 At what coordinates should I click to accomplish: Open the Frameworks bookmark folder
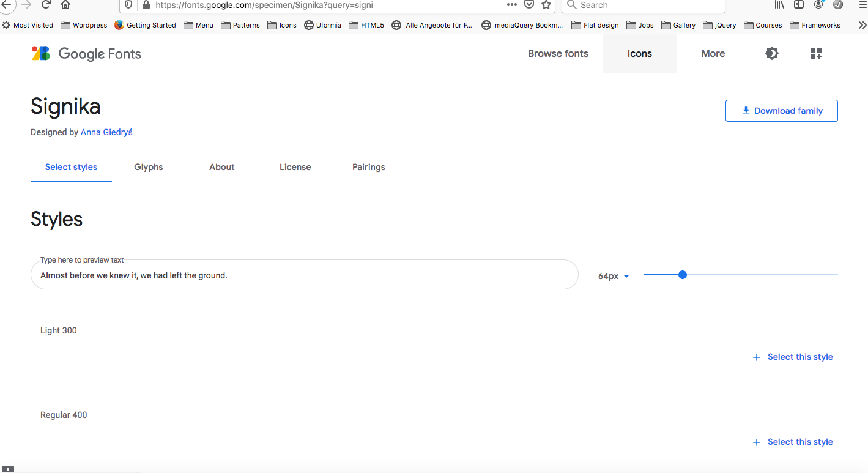(815, 25)
